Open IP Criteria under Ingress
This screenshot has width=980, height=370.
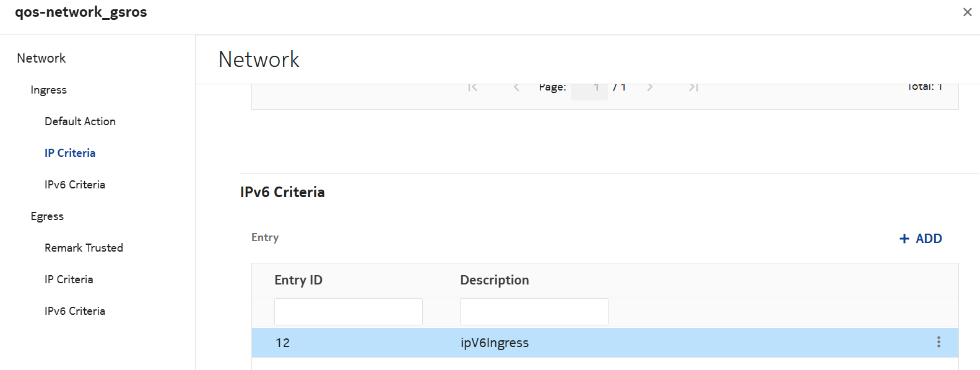[70, 153]
